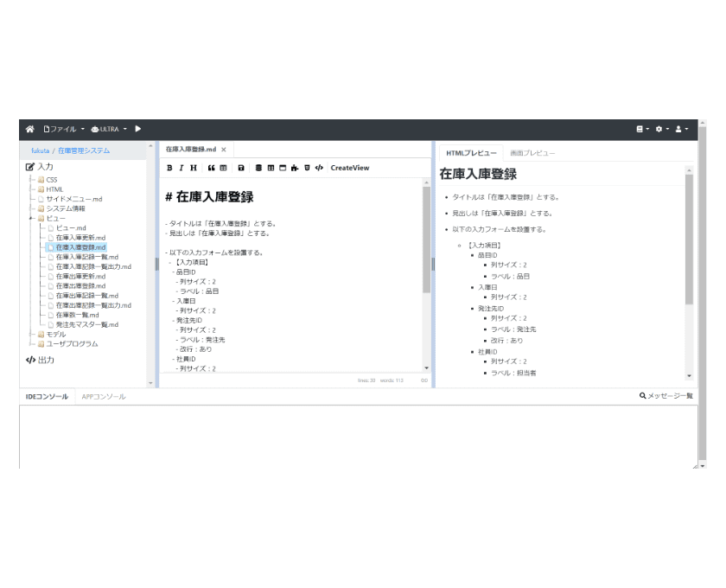Apply bold formatting in editor toolbar

tap(169, 168)
